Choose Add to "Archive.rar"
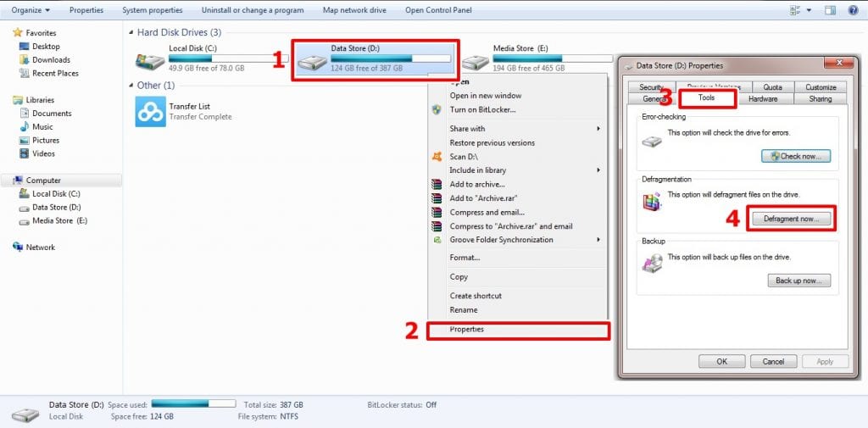The image size is (868, 428). 483,198
